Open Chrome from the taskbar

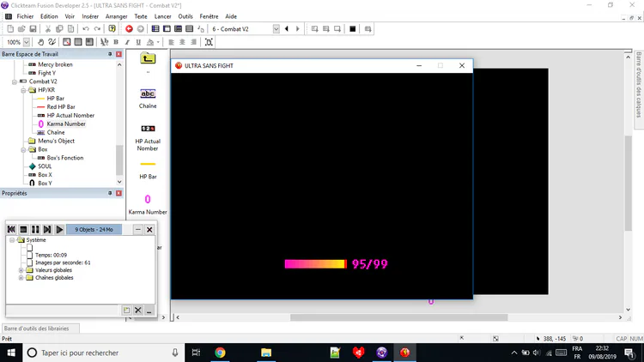220,353
